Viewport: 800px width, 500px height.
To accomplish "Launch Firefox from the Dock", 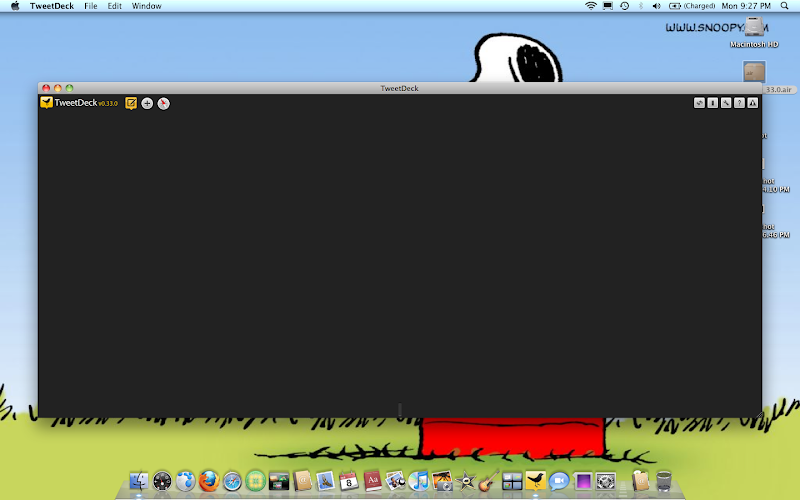I will click(x=209, y=481).
